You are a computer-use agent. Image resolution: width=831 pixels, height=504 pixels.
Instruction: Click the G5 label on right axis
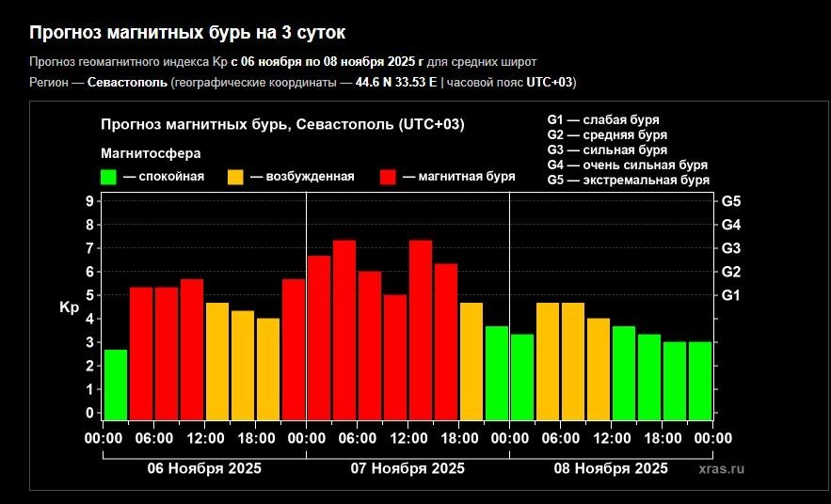tap(731, 201)
